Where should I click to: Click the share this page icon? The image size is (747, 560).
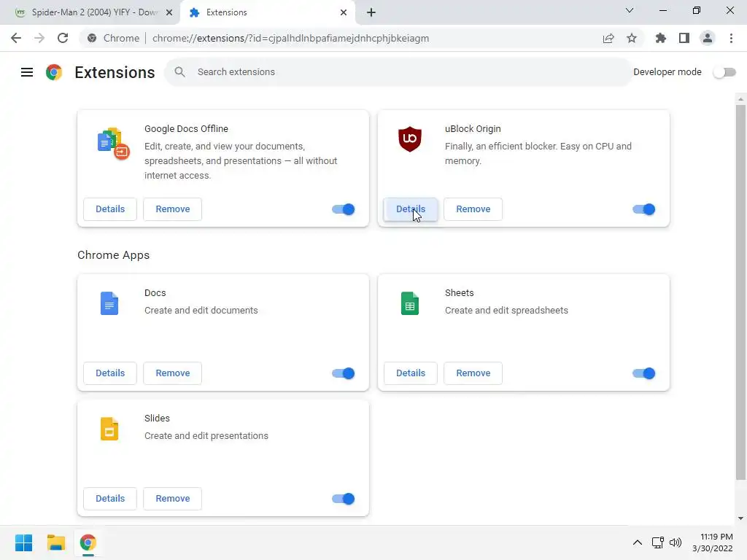tap(608, 38)
